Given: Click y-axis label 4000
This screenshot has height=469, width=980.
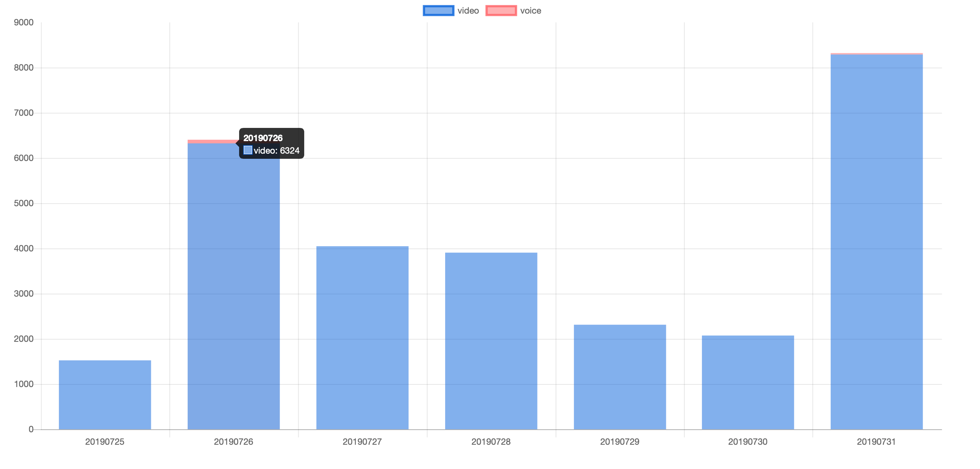Looking at the screenshot, I should (x=24, y=248).
